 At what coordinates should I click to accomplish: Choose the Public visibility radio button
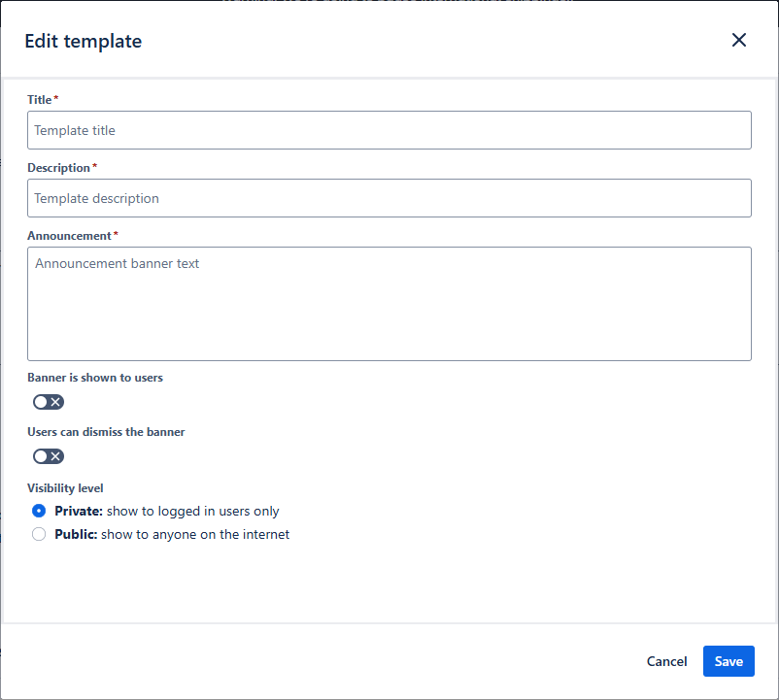pos(39,534)
